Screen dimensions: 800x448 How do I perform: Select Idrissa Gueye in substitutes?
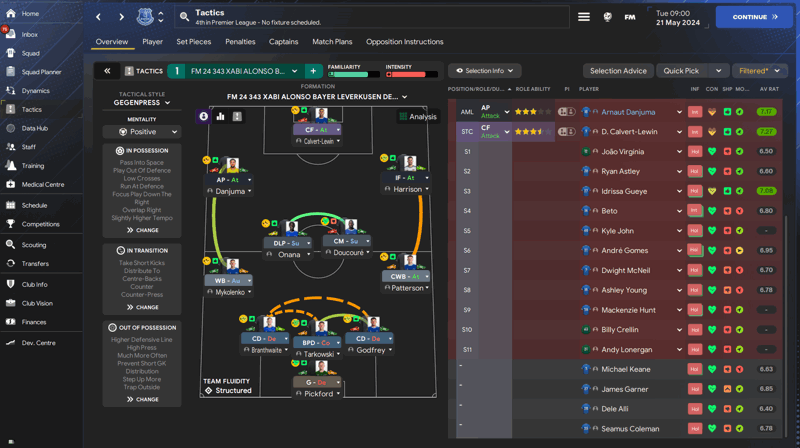pos(624,191)
